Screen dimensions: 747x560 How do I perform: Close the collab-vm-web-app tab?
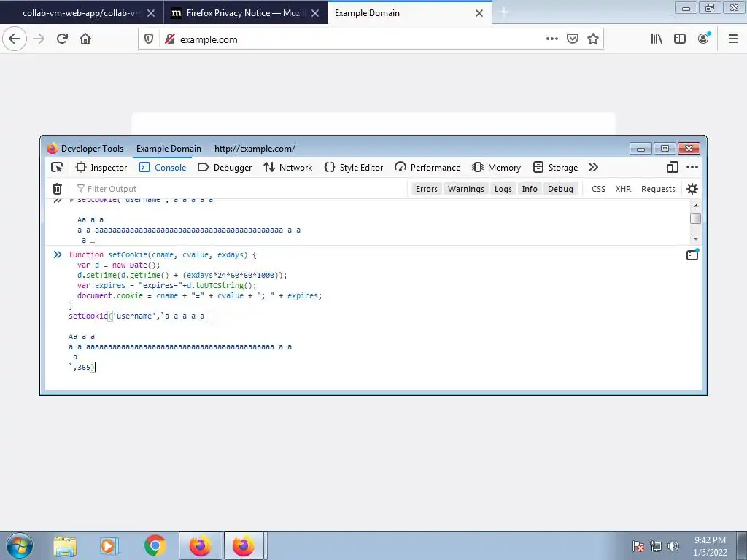[151, 13]
